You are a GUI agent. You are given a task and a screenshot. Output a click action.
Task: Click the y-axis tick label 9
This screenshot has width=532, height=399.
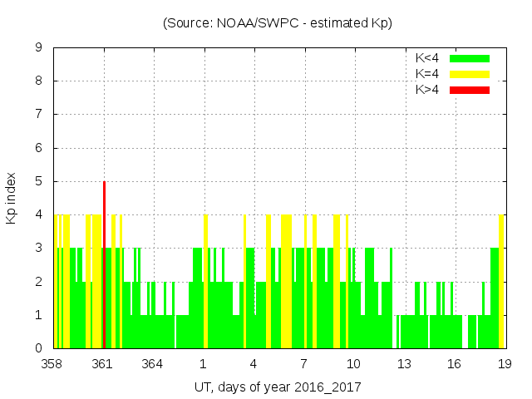(x=39, y=48)
